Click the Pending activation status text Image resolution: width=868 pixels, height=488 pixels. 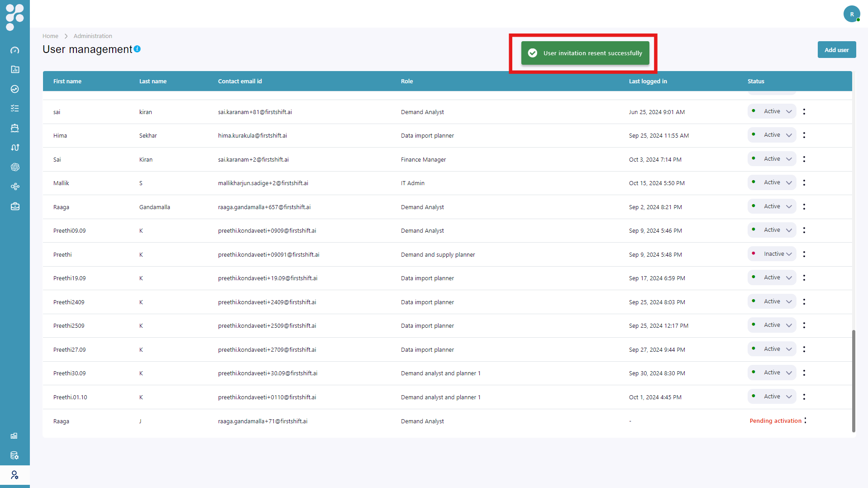pyautogui.click(x=775, y=421)
